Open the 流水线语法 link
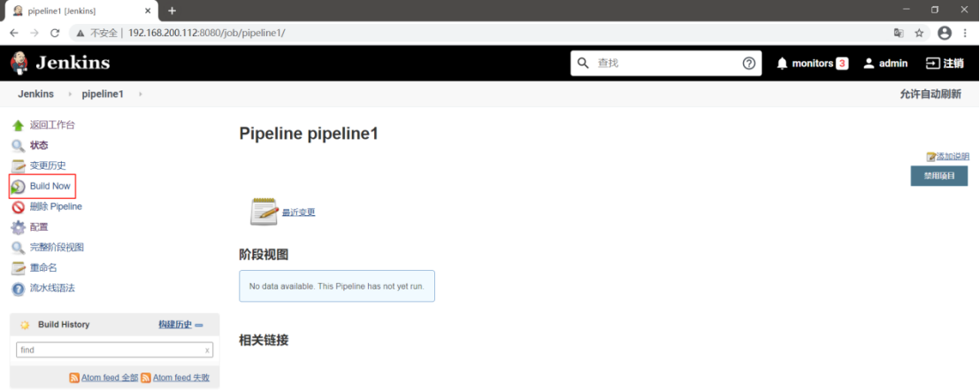This screenshot has width=980, height=392. 52,288
